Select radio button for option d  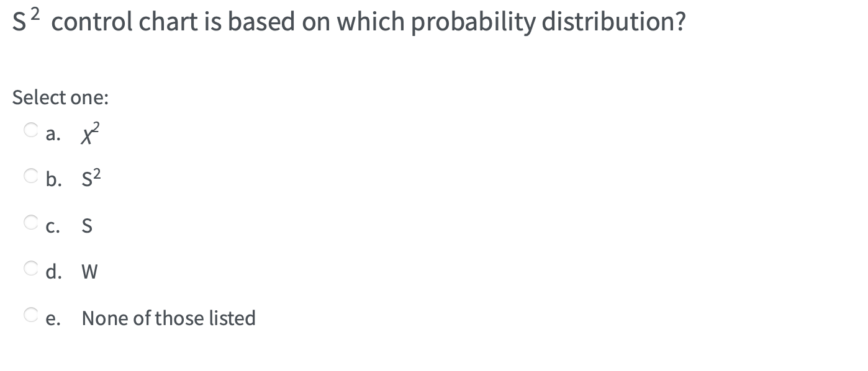pyautogui.click(x=30, y=267)
